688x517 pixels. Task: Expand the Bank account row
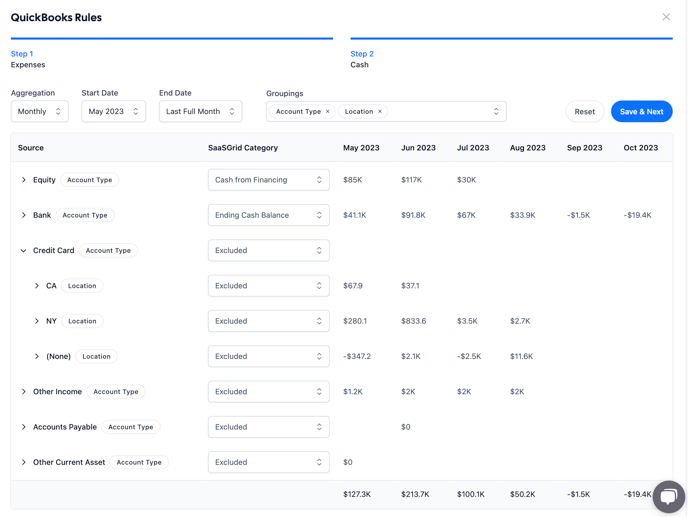(24, 215)
